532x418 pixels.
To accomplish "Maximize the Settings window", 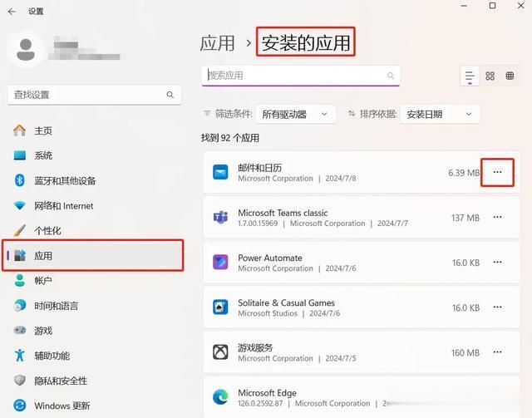I will (x=492, y=6).
